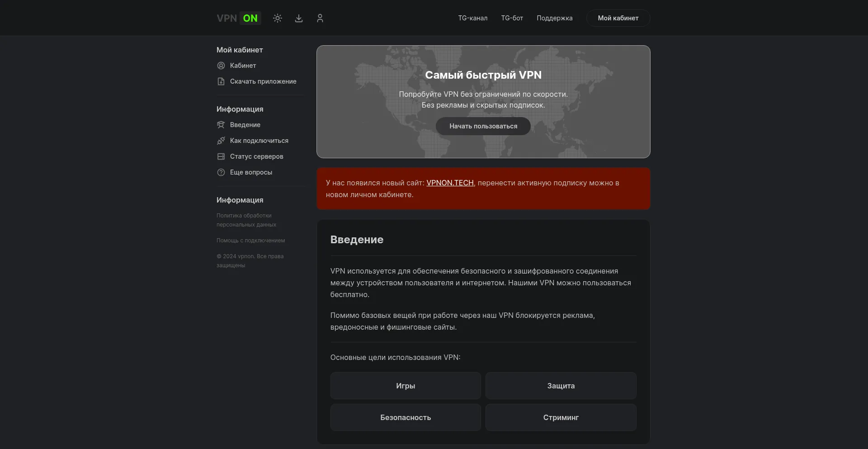Click the Скачать приложение file icon
Viewport: 868px width, 449px height.
point(221,81)
